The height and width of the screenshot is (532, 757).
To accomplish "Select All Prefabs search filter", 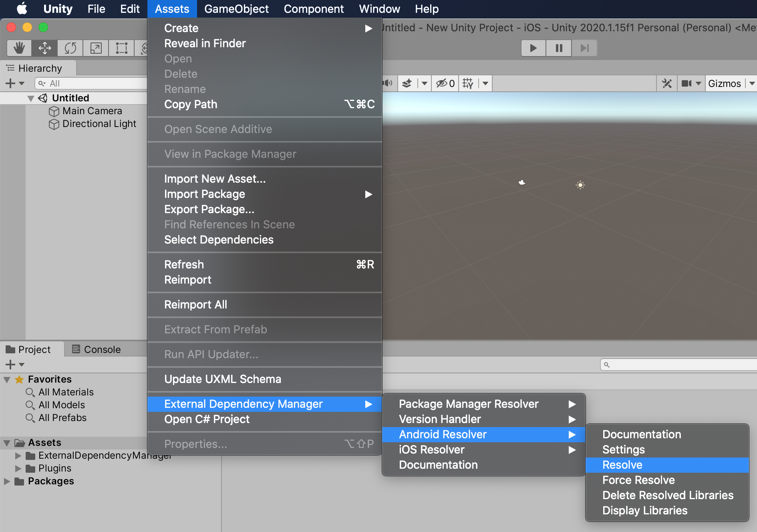I will [62, 418].
